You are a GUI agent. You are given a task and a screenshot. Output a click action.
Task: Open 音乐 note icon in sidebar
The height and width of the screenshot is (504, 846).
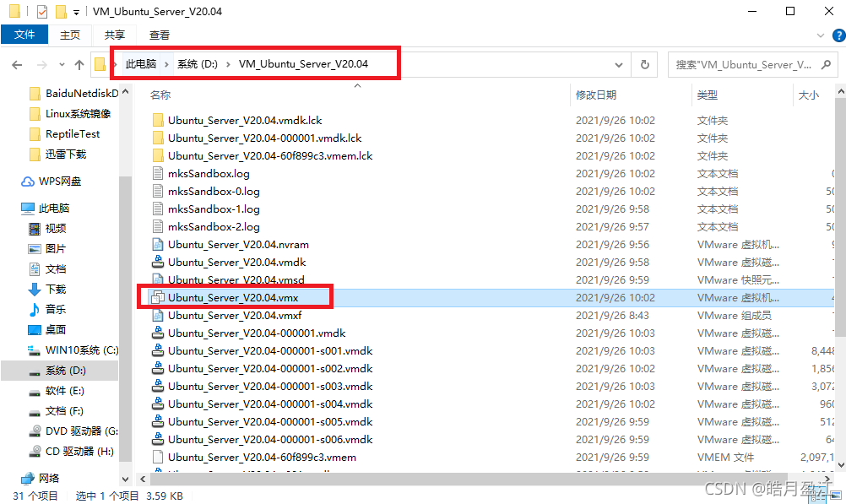(x=35, y=310)
